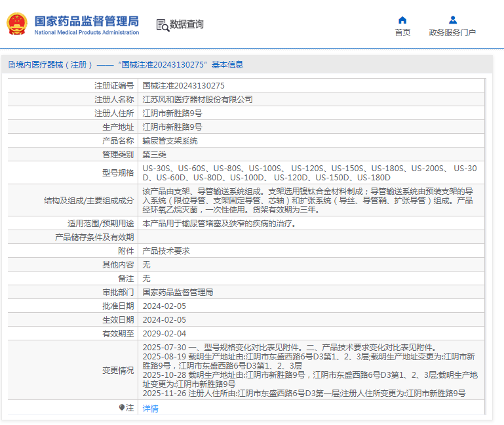Click approval department value 国家药品监督管理局
Viewport: 504px width, 425px height.
178,293
